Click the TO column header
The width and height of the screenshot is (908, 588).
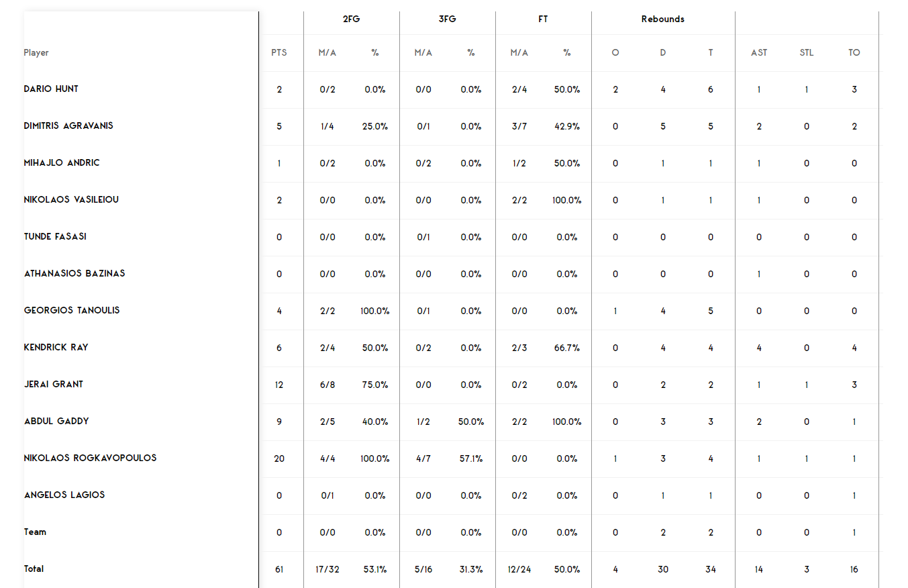click(x=854, y=53)
